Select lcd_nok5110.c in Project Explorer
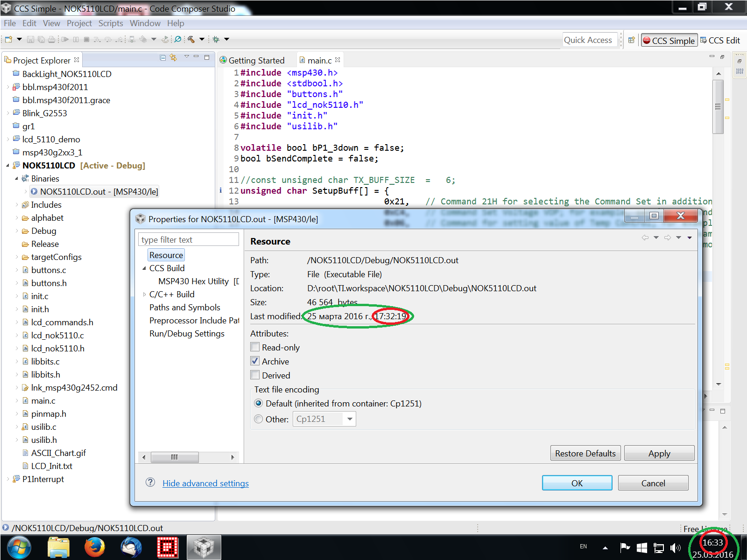The width and height of the screenshot is (747, 560). click(x=57, y=336)
